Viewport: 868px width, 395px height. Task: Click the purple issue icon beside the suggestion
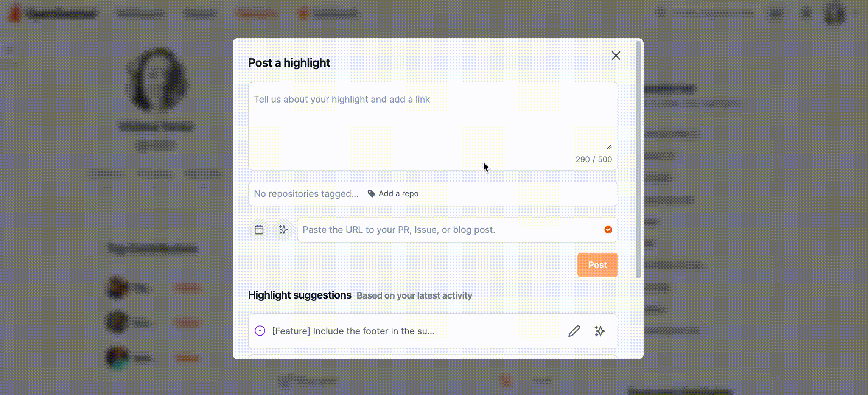click(x=260, y=331)
